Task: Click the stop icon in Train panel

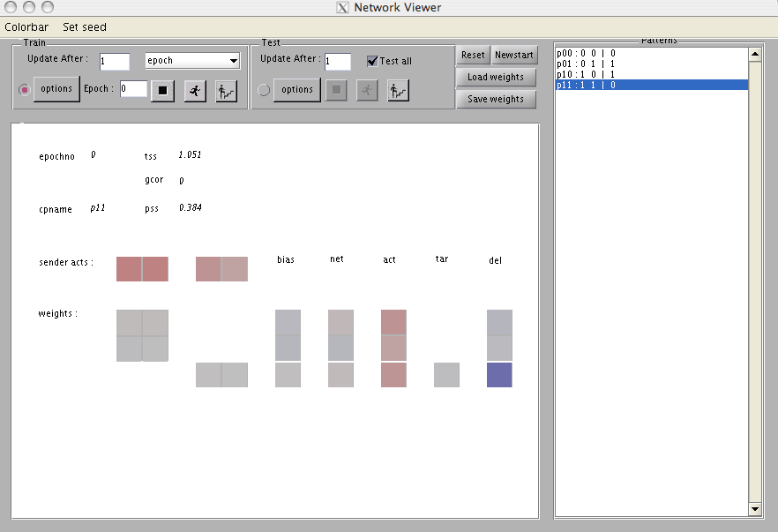Action: click(x=162, y=90)
